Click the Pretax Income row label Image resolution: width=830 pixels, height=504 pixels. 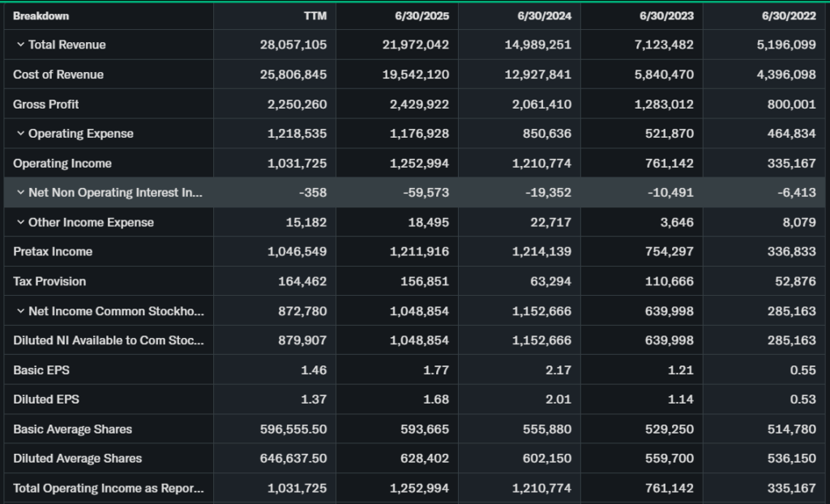(x=53, y=252)
